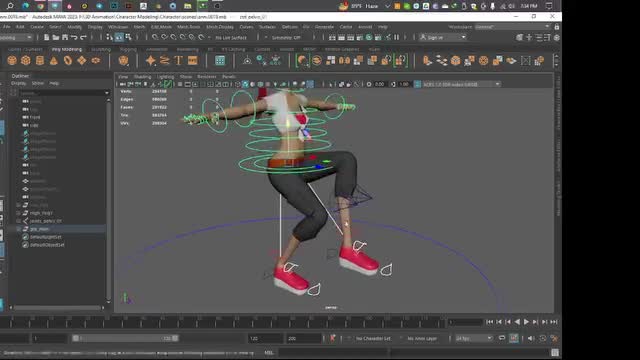Click the IPR render green status icon
Image resolution: width=640 pixels, height=360 pixels.
coord(369,38)
